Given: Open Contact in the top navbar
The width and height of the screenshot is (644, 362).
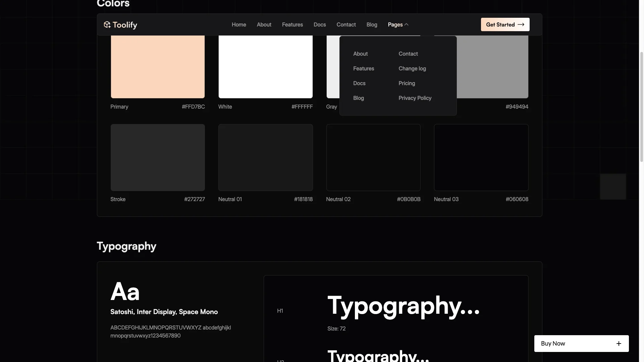Looking at the screenshot, I should click(x=346, y=24).
